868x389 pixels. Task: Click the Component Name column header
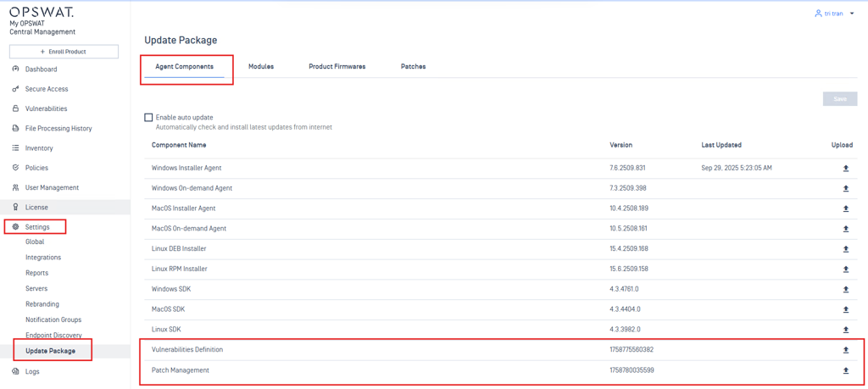[179, 145]
